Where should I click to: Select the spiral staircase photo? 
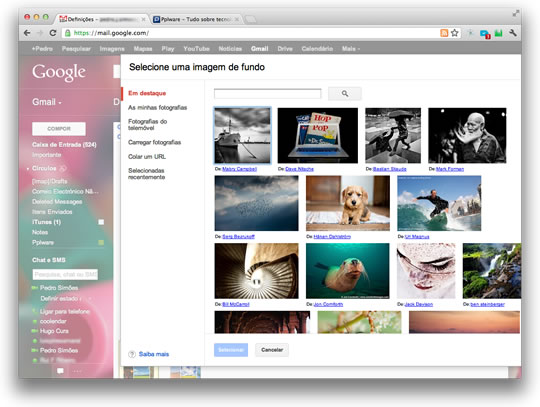pyautogui.click(x=257, y=271)
